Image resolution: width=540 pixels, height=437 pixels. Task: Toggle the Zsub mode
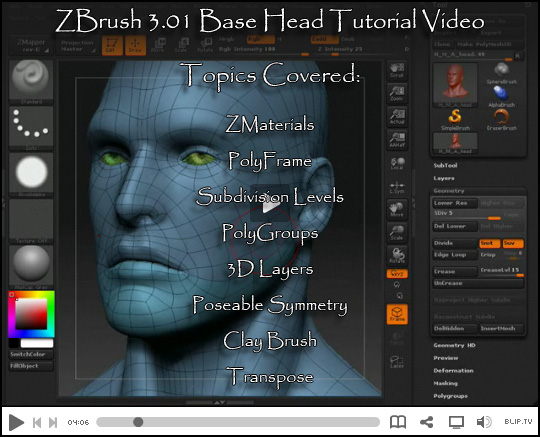point(347,39)
